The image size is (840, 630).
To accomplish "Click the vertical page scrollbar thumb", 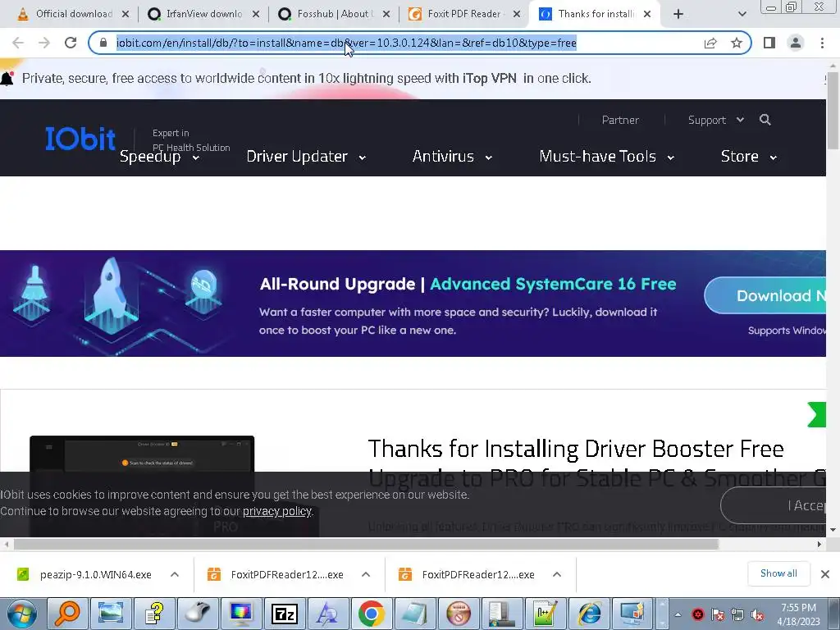I will tap(833, 110).
